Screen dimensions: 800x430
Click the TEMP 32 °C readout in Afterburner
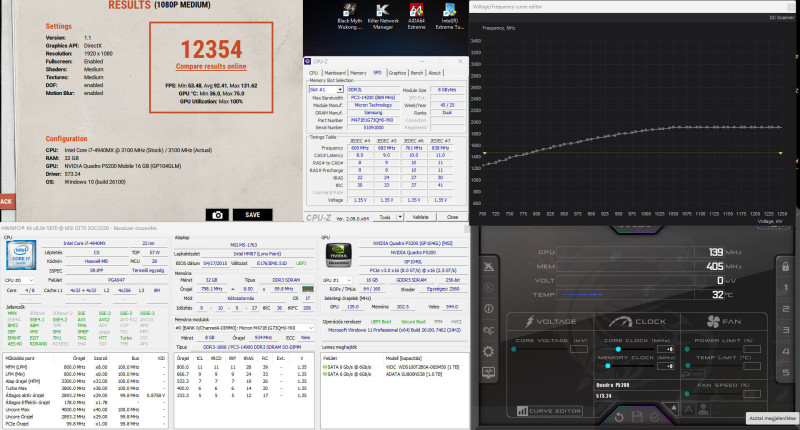point(718,295)
